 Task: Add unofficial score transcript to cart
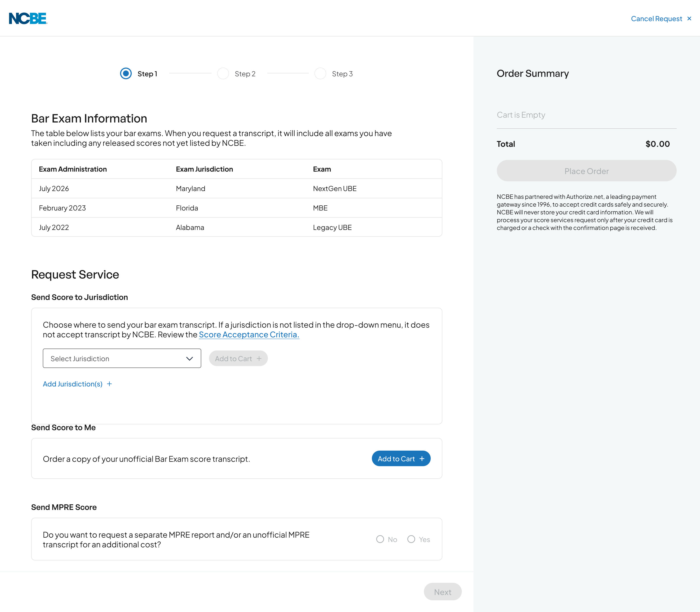tap(401, 459)
